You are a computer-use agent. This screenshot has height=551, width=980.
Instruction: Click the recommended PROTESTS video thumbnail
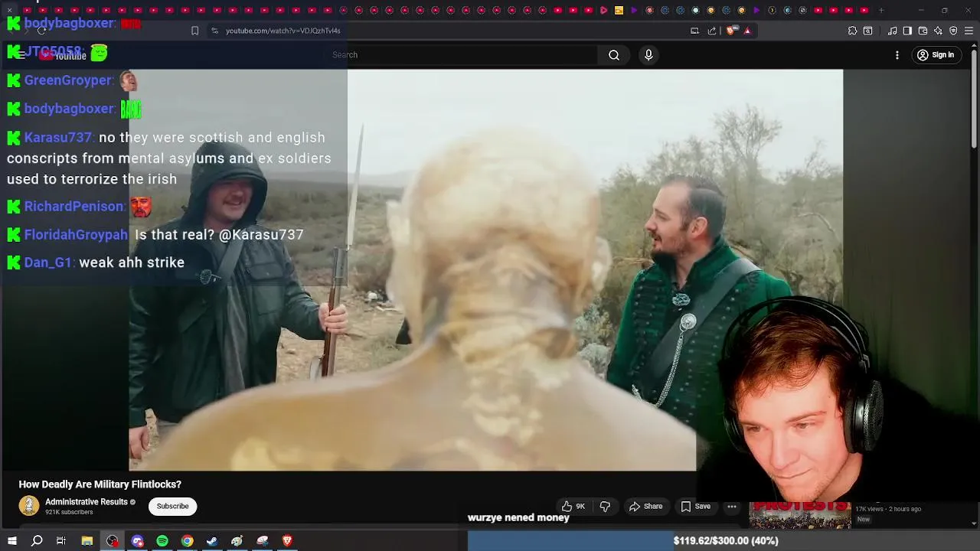coord(799,515)
